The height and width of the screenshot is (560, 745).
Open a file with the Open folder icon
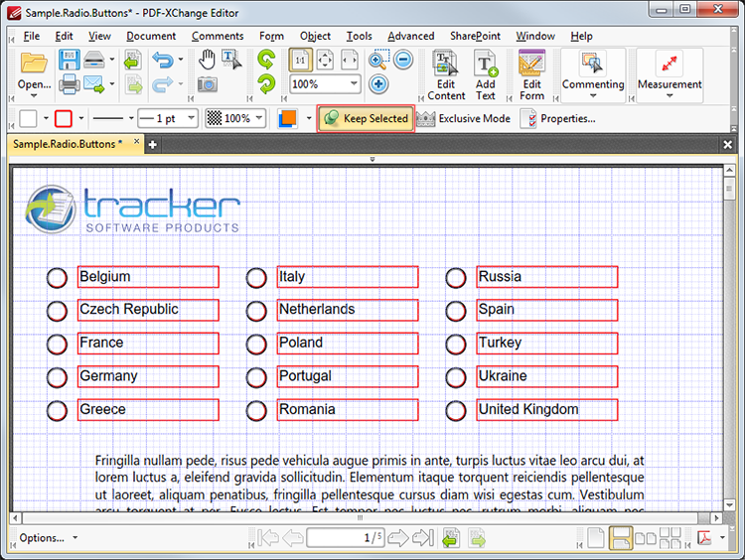34,64
